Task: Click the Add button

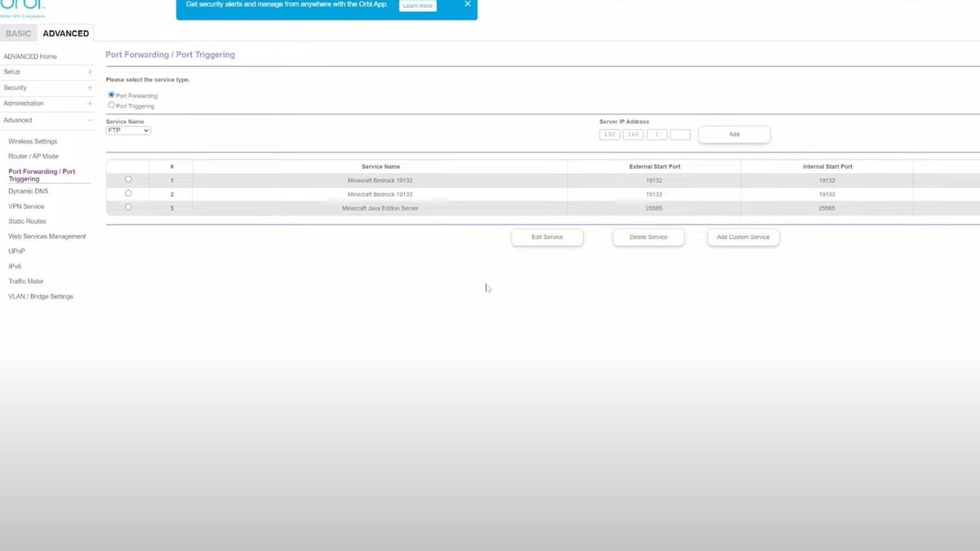Action: (x=733, y=135)
